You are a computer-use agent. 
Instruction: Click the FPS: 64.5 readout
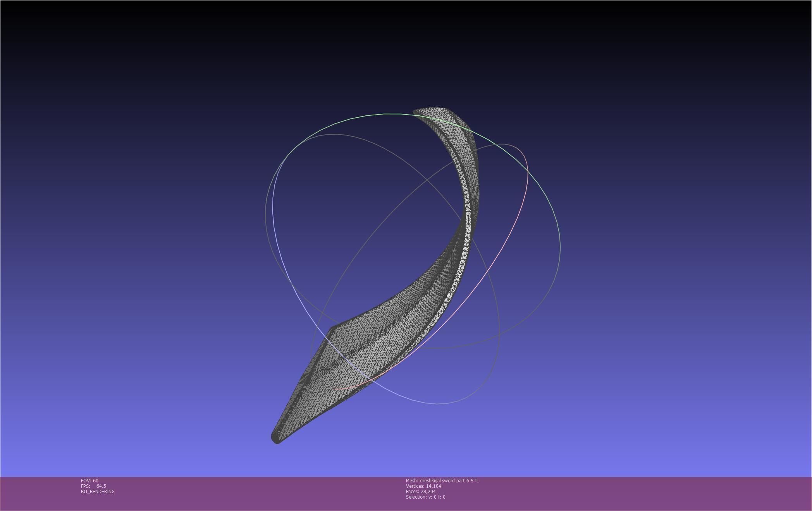click(x=93, y=486)
